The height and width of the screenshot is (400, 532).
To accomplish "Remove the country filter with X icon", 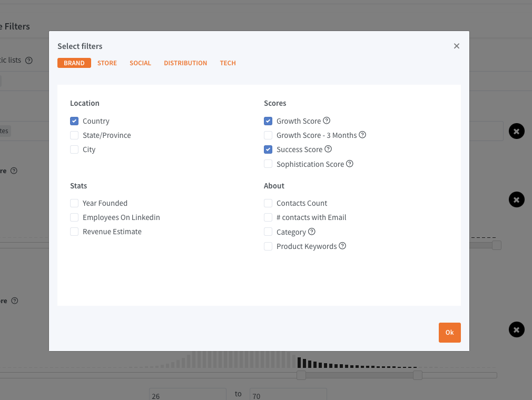I will coord(516,131).
